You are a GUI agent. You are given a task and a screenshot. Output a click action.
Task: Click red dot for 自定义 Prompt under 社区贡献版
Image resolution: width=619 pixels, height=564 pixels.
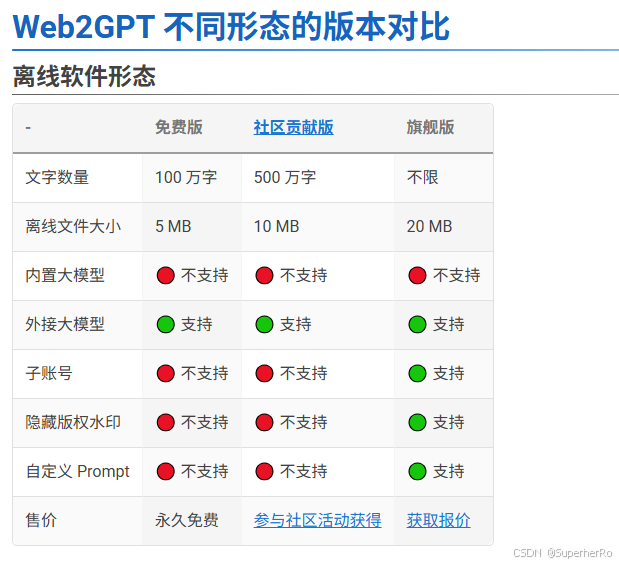click(x=264, y=471)
